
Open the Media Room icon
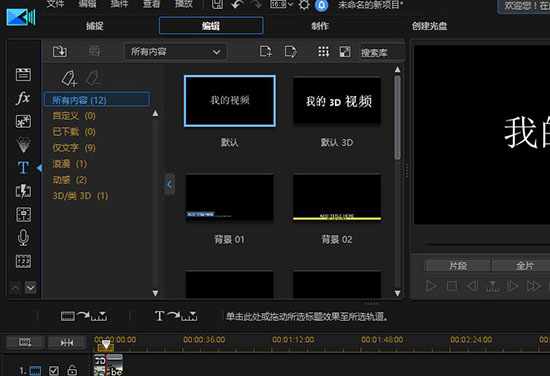(23, 75)
